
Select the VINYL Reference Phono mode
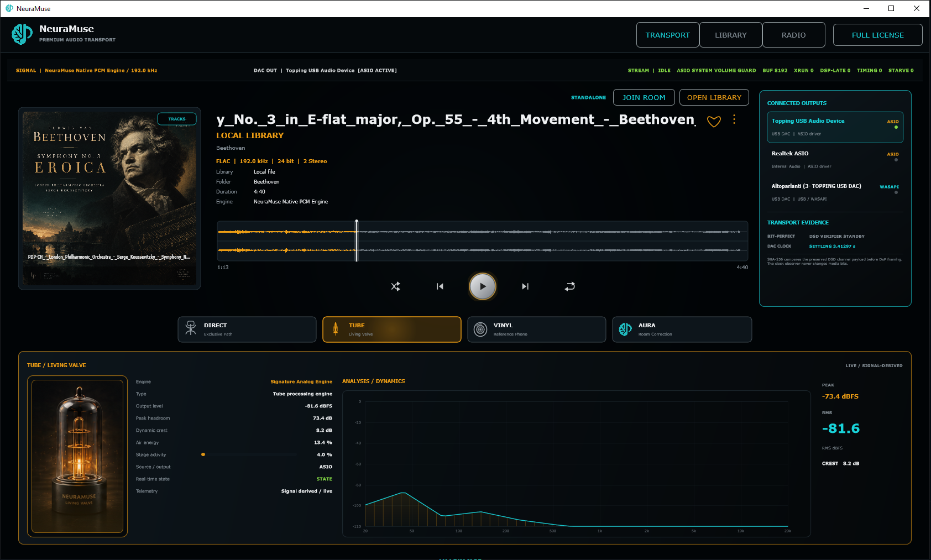[x=537, y=329]
